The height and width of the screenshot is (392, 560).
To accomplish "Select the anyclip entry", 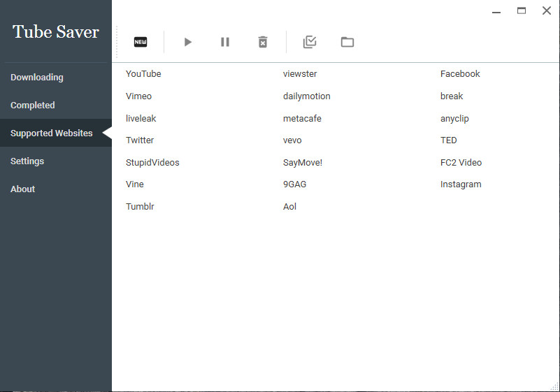I will (x=454, y=118).
